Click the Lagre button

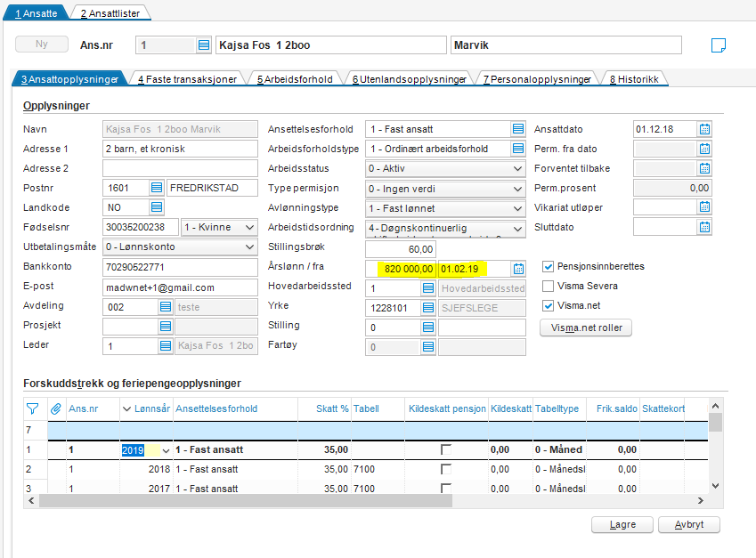(622, 524)
